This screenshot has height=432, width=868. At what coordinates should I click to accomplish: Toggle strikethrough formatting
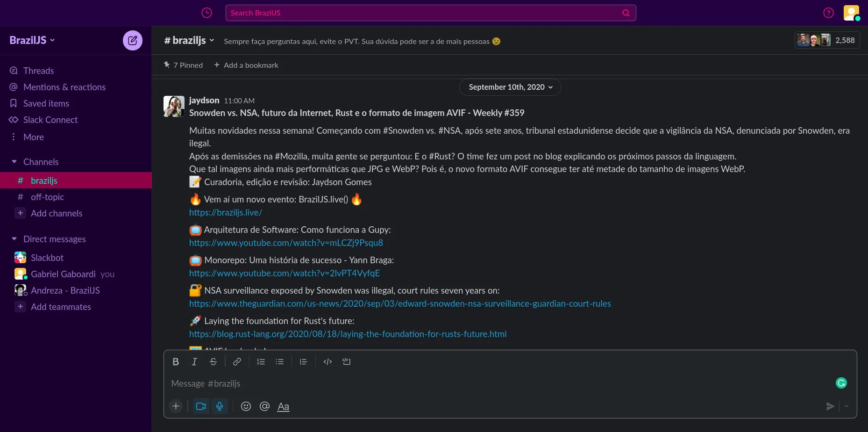pos(213,361)
